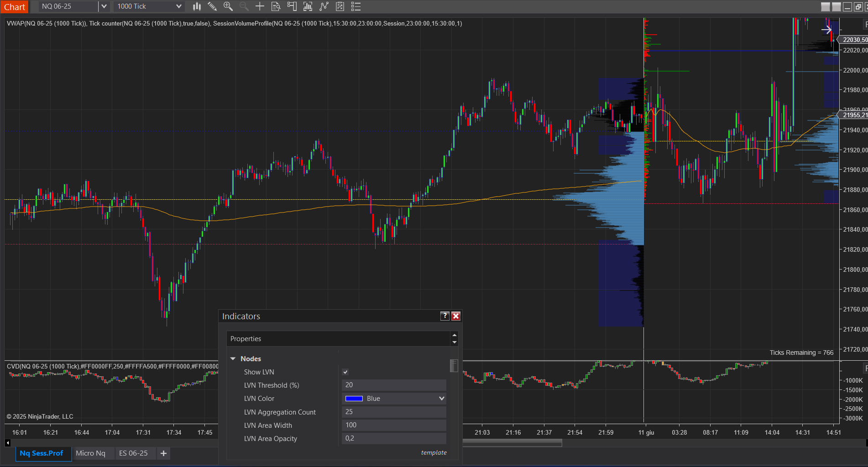
Task: Click the help question mark button
Action: click(x=444, y=316)
